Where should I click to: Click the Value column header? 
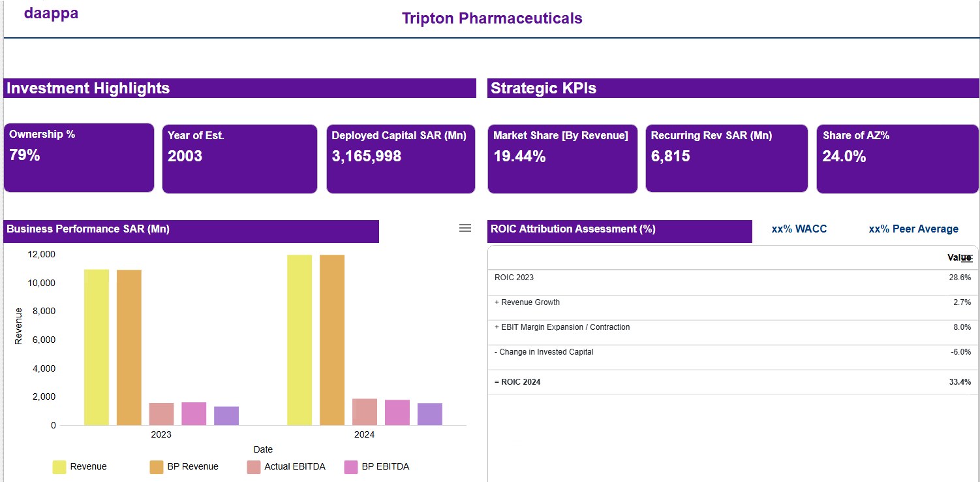959,258
